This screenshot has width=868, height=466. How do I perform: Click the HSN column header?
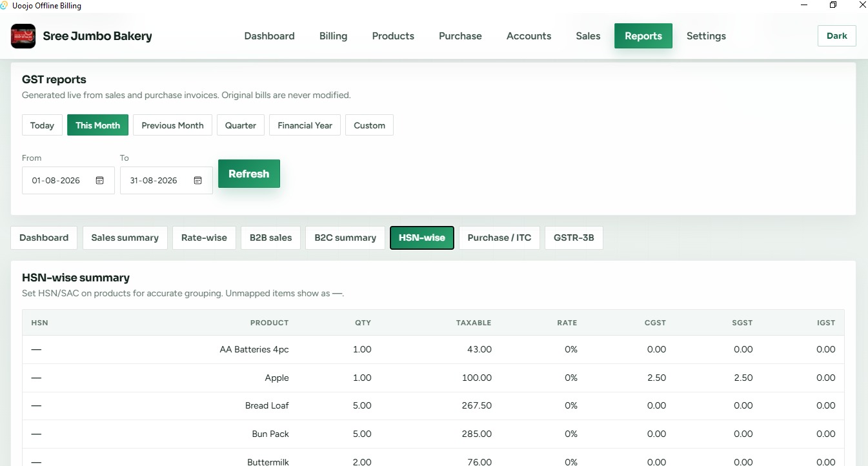pyautogui.click(x=39, y=323)
